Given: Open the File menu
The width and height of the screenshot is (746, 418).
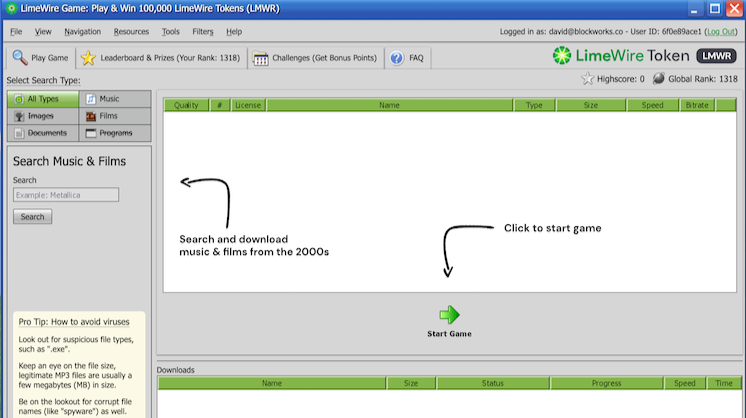Looking at the screenshot, I should 16,31.
